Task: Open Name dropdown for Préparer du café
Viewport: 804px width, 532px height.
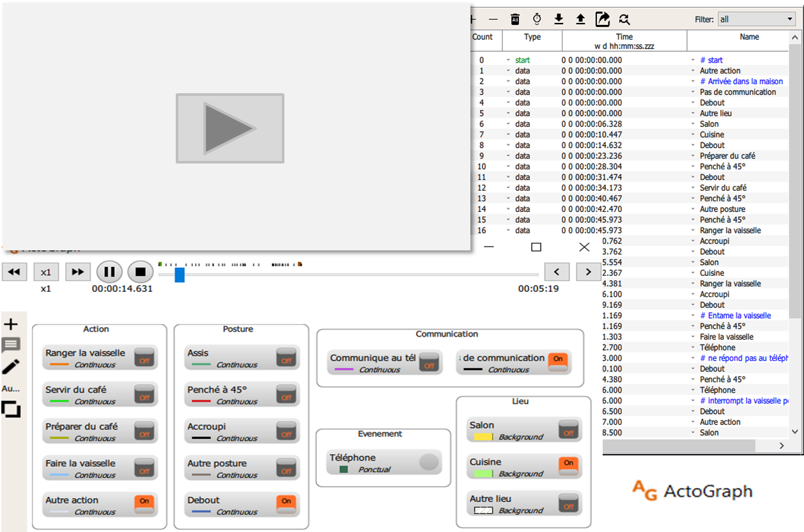Action: click(693, 156)
